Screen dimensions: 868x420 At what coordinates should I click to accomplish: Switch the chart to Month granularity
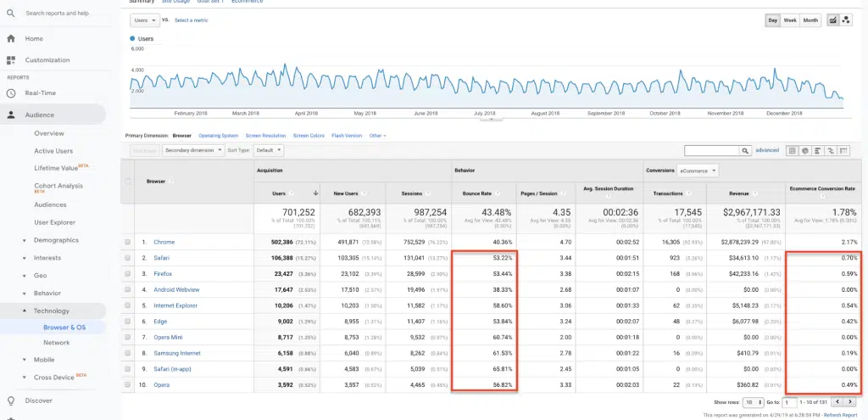tap(810, 20)
